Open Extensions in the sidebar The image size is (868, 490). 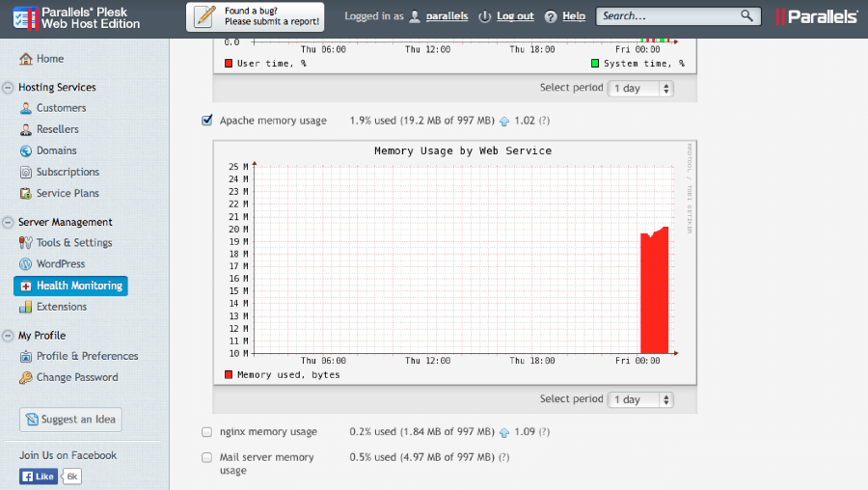click(62, 307)
